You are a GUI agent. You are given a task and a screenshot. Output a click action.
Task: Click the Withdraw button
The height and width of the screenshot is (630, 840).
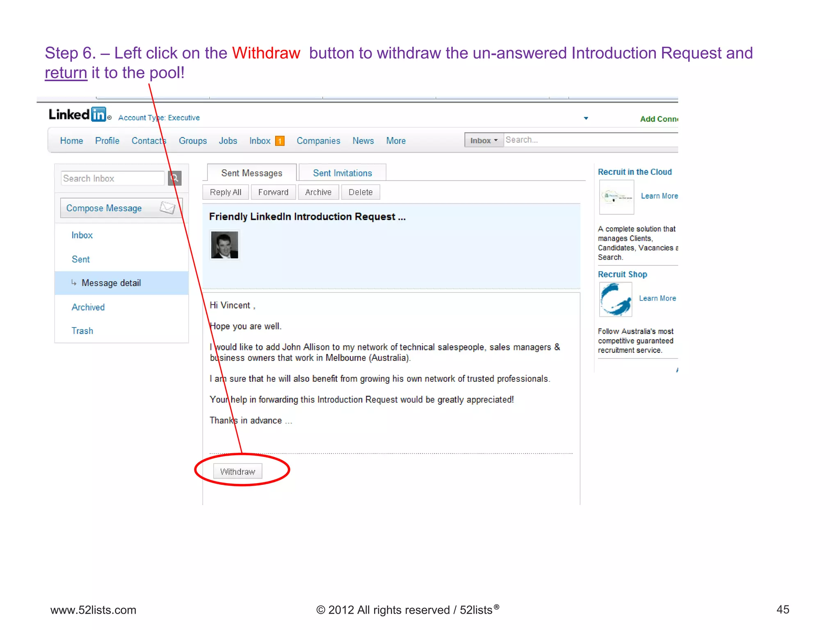pyautogui.click(x=237, y=472)
